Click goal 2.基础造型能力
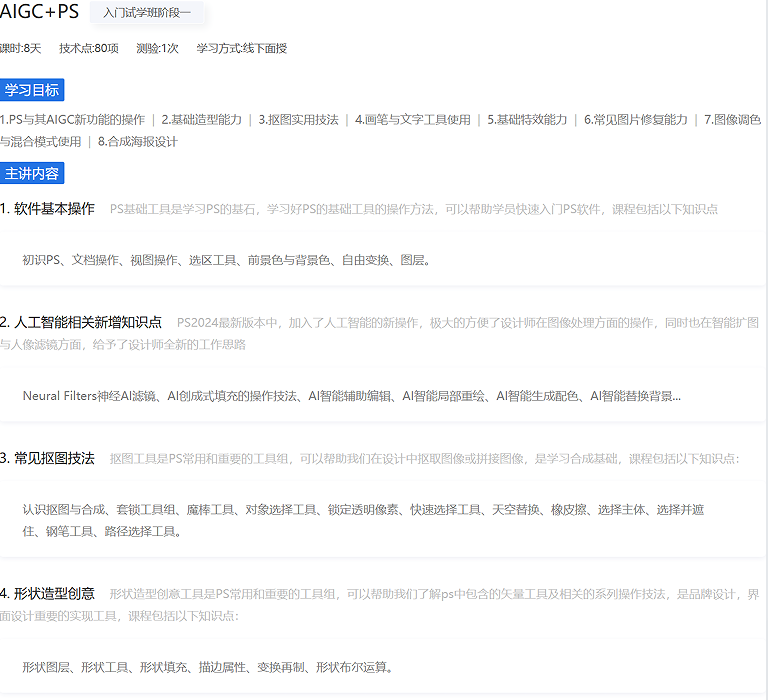Screen dimensions: 768x700 (201, 120)
